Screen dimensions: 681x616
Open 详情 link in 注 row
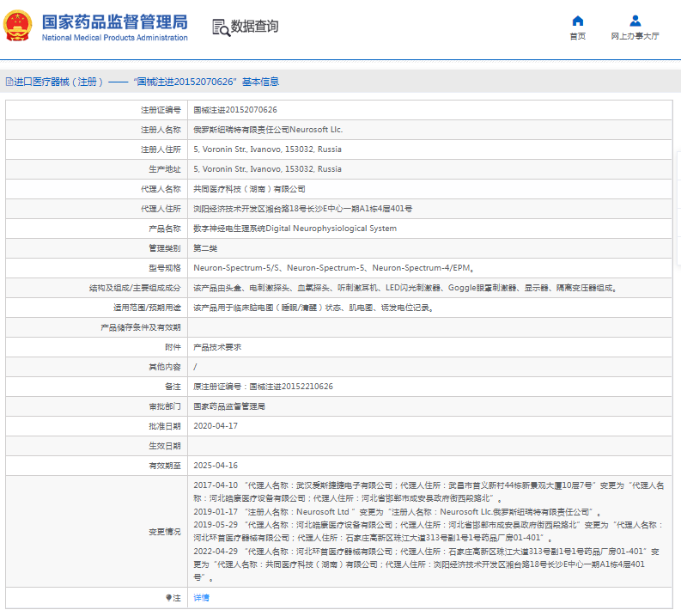pyautogui.click(x=201, y=598)
